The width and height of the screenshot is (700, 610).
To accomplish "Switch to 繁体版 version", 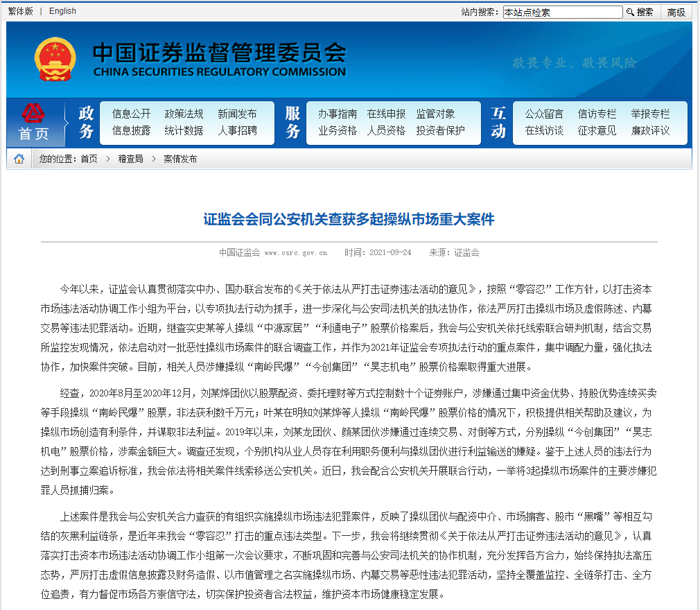I will click(20, 11).
